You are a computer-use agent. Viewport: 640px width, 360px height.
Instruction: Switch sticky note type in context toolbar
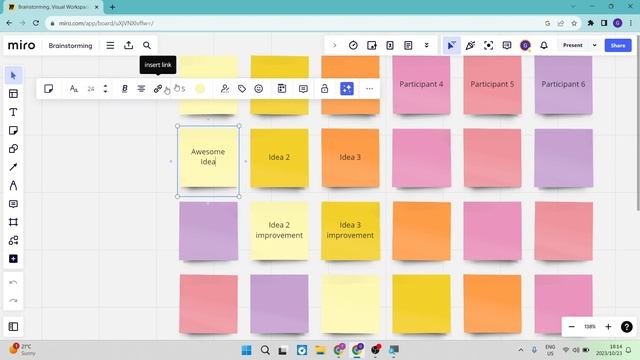point(49,89)
